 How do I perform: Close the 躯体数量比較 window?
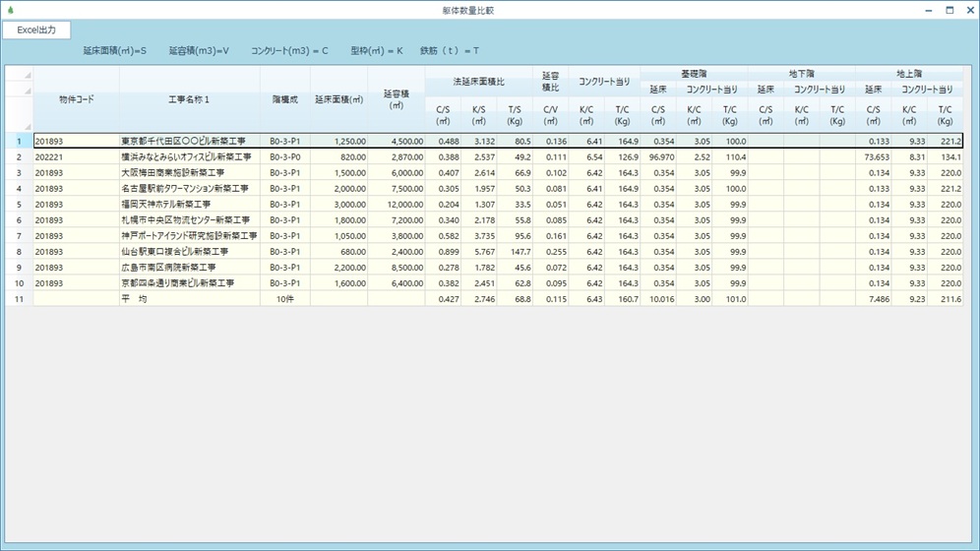pos(968,10)
